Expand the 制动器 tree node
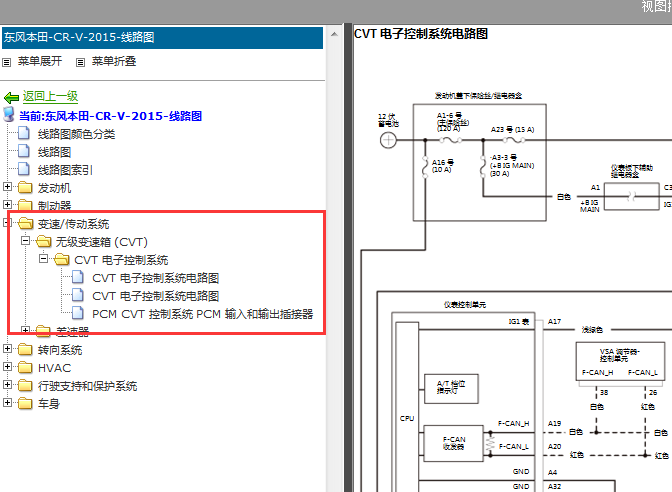Viewport: 672px width, 492px height. [7, 204]
